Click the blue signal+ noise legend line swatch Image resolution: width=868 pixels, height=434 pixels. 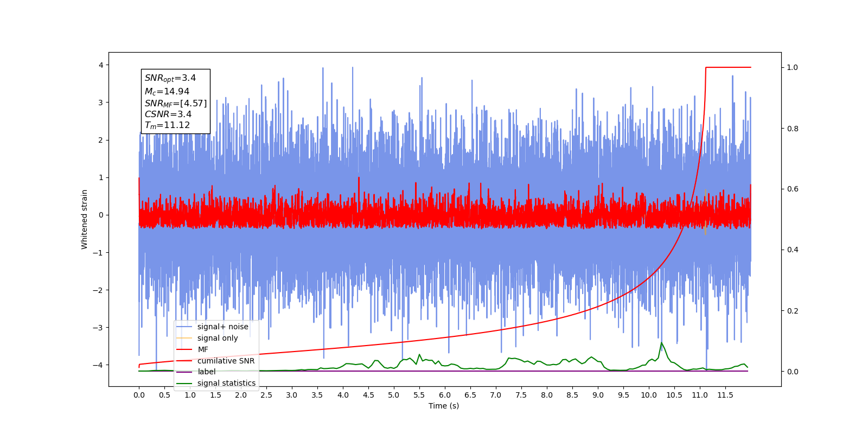coord(184,327)
